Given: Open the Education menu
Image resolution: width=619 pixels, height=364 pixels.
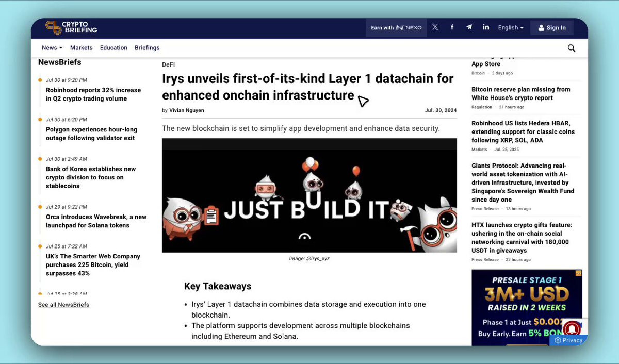Looking at the screenshot, I should pyautogui.click(x=113, y=48).
